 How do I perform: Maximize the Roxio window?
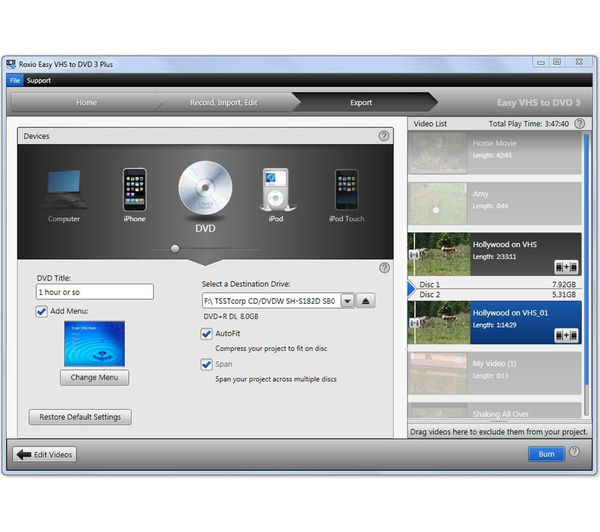pyautogui.click(x=557, y=62)
